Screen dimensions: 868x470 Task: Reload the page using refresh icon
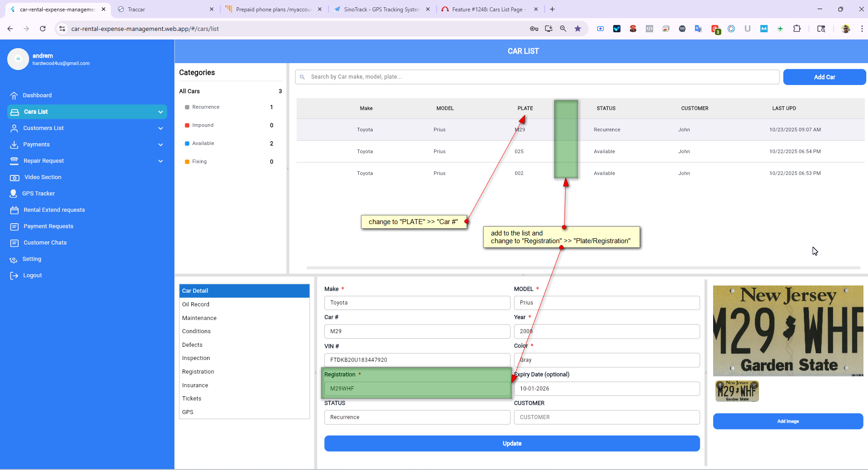(43, 29)
